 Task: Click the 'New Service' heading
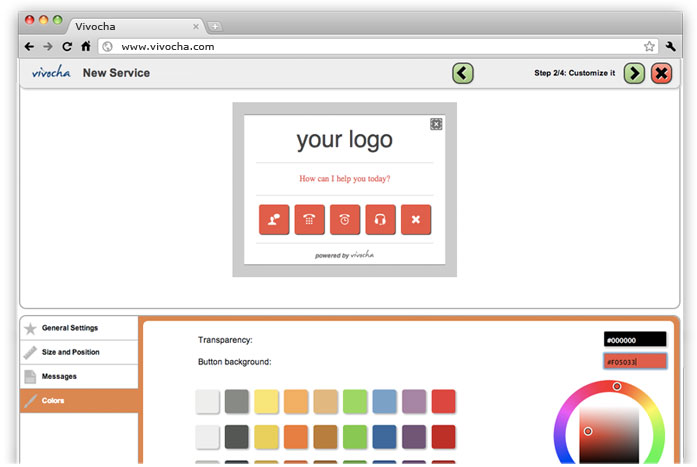(x=116, y=73)
